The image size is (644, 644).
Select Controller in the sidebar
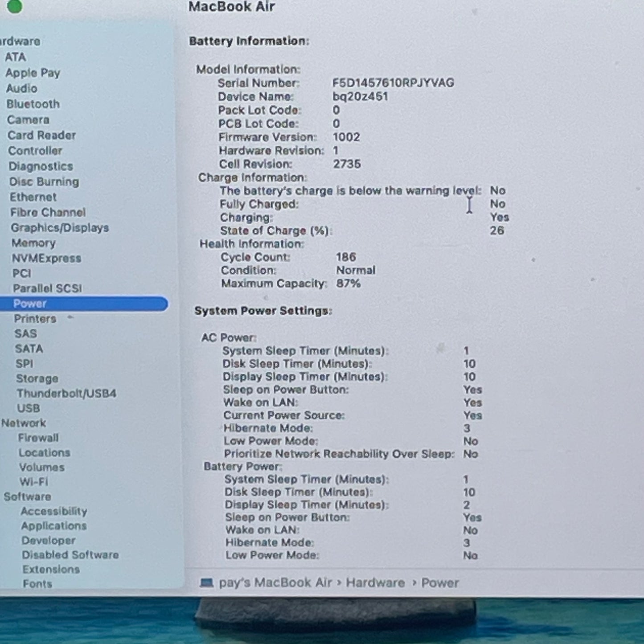[35, 151]
